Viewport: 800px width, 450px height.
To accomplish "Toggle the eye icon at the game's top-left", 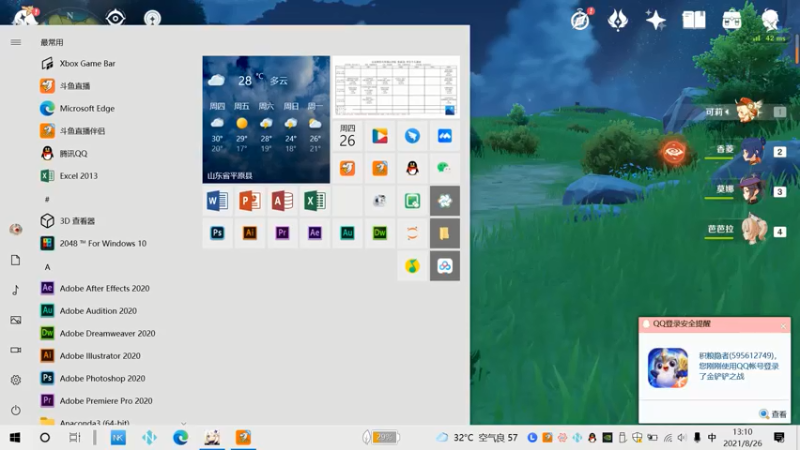I will [x=115, y=18].
